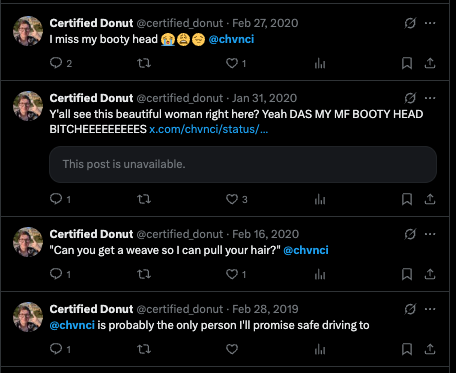Like the 'I miss my booty head' tweet

pyautogui.click(x=232, y=63)
